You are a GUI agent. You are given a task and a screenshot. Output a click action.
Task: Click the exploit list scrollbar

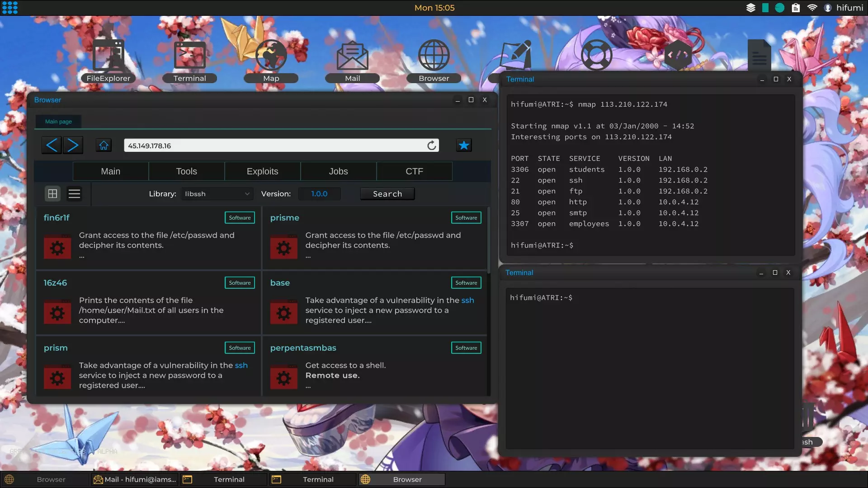click(488, 240)
